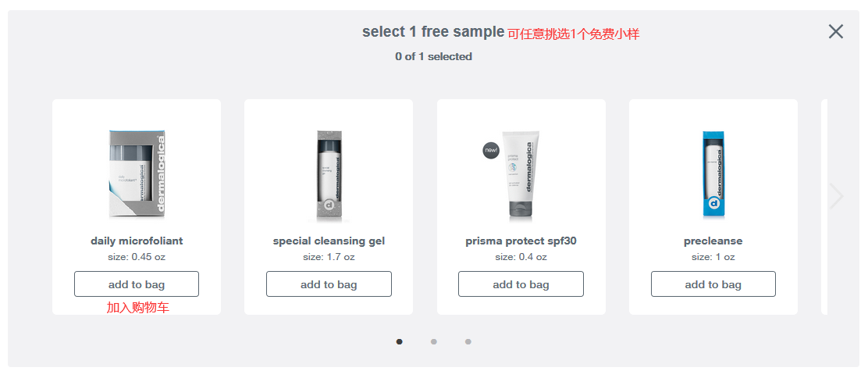
Task: Click the next arrow on sample carousel
Action: pyautogui.click(x=836, y=196)
